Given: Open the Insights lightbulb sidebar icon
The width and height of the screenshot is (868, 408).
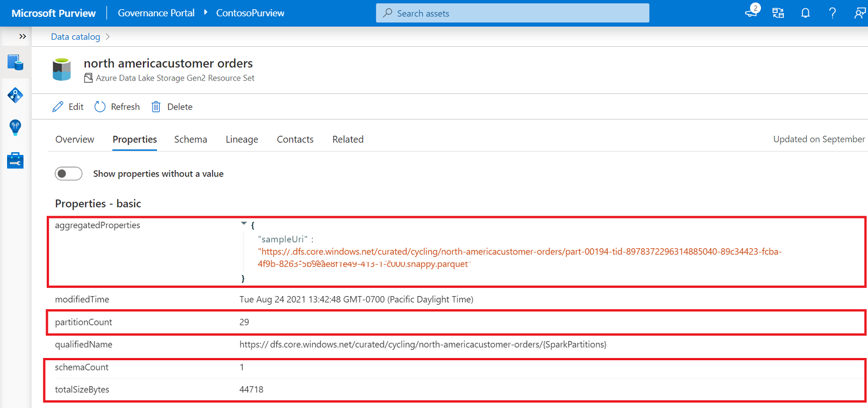Looking at the screenshot, I should point(15,128).
